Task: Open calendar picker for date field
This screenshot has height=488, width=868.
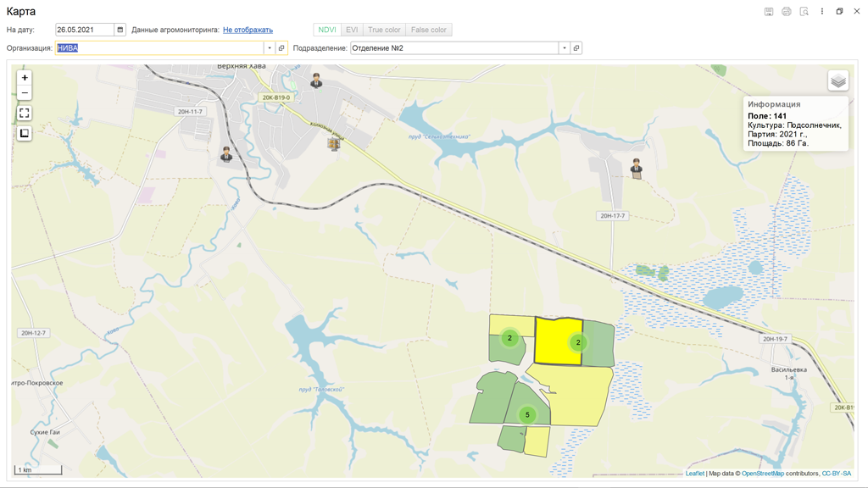Action: coord(120,30)
